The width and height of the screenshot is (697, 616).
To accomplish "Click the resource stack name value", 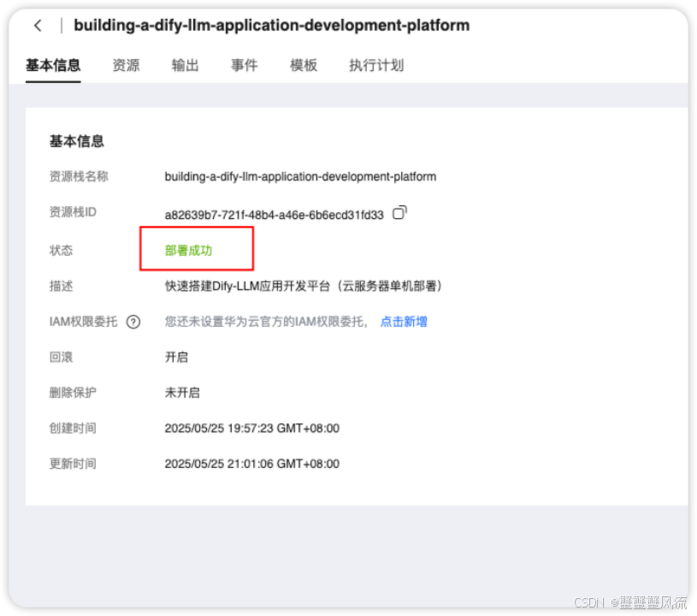I will point(300,176).
